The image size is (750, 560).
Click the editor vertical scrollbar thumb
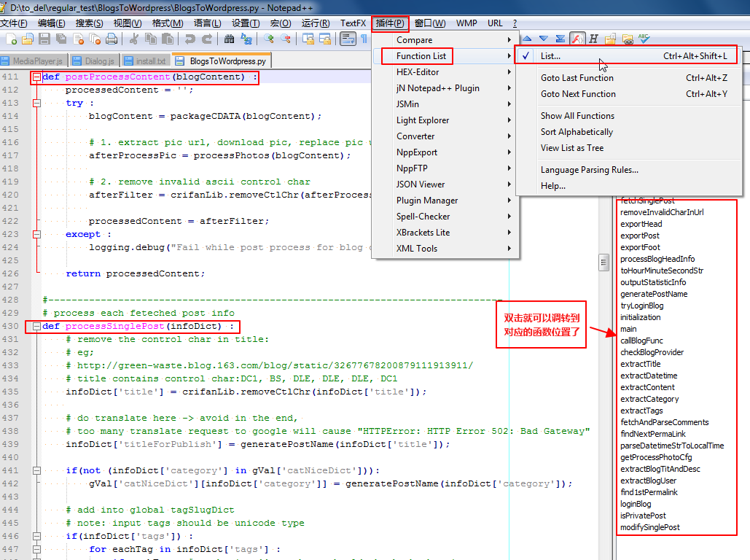pos(603,262)
